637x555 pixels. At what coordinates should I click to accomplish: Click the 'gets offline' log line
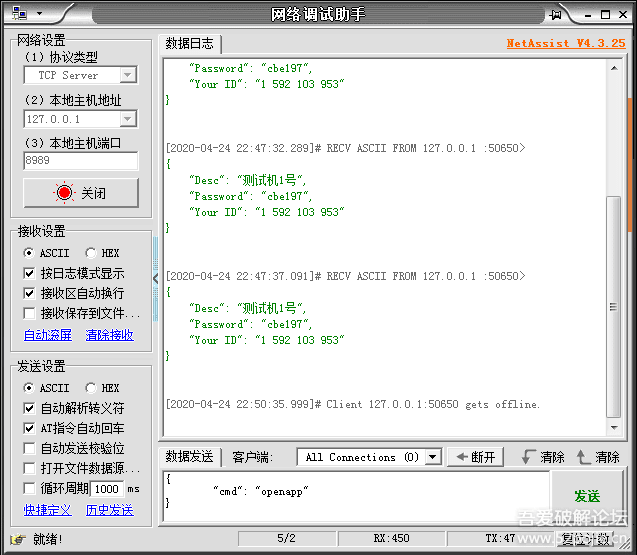point(353,404)
